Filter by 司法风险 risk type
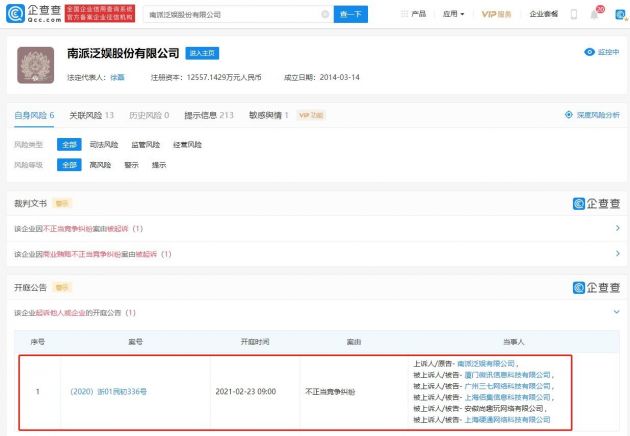Viewport: 630px width, 436px height. click(x=104, y=145)
